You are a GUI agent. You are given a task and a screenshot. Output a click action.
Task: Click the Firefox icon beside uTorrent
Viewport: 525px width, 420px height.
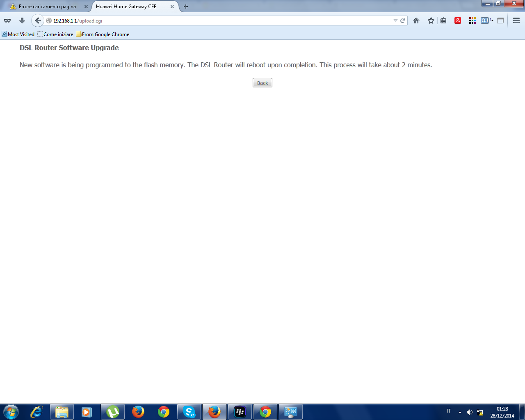point(138,412)
